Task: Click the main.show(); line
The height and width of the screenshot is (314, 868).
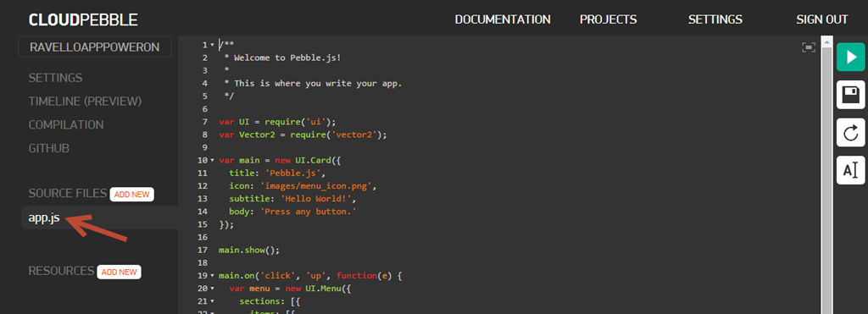Action: (249, 250)
